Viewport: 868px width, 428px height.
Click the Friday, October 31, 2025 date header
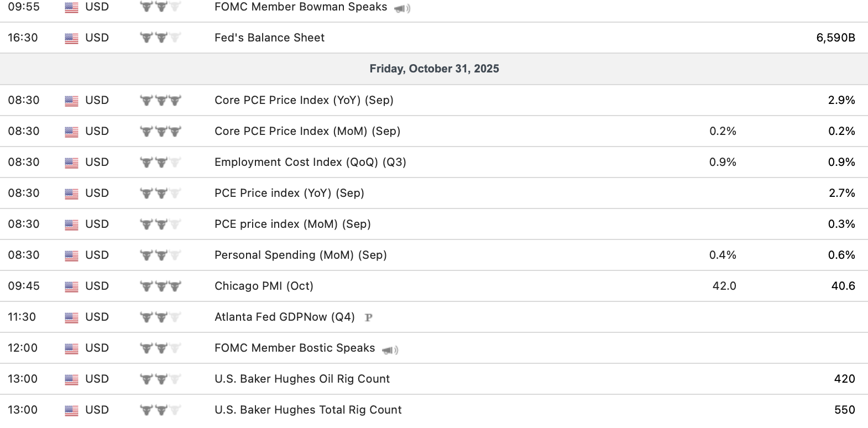434,69
